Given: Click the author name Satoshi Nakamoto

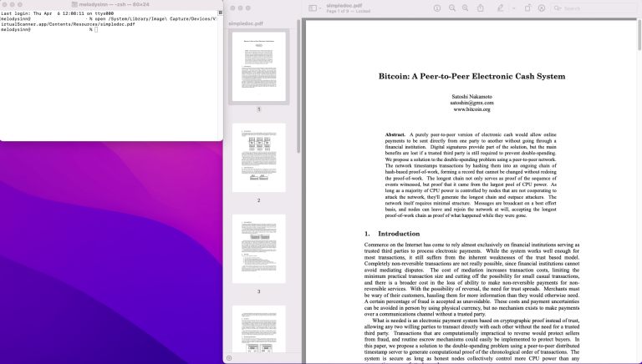Looking at the screenshot, I should click(471, 97).
